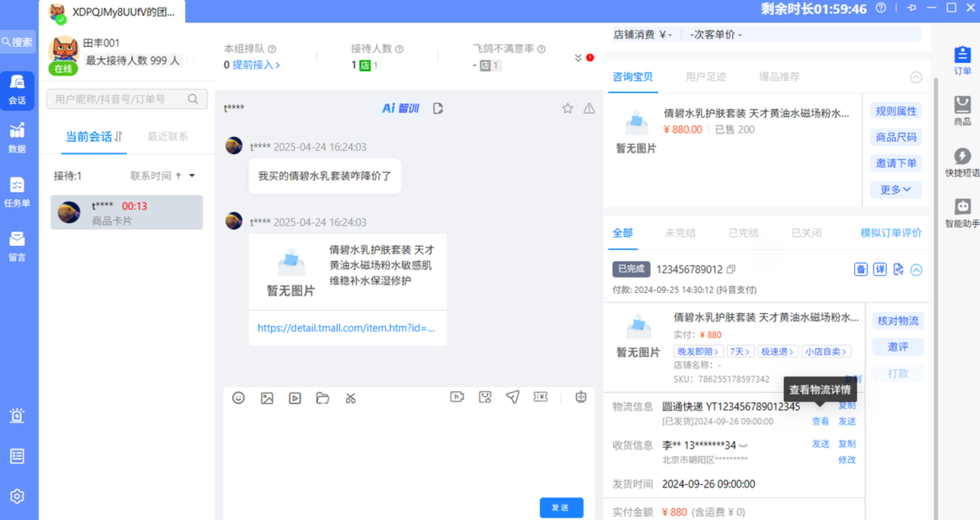
Task: Click 修改 in shipping address row
Action: pyautogui.click(x=847, y=460)
